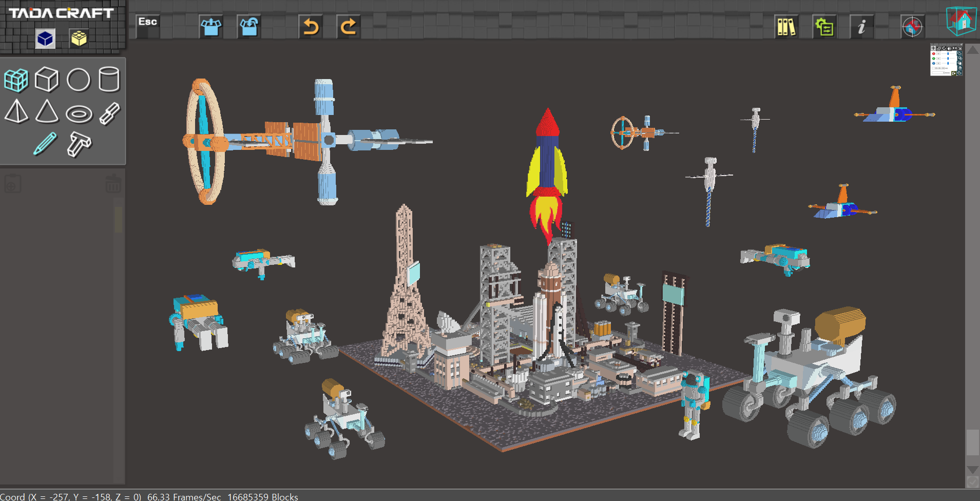Click the TADA CRAFT logo
The width and height of the screenshot is (980, 501).
tap(61, 13)
